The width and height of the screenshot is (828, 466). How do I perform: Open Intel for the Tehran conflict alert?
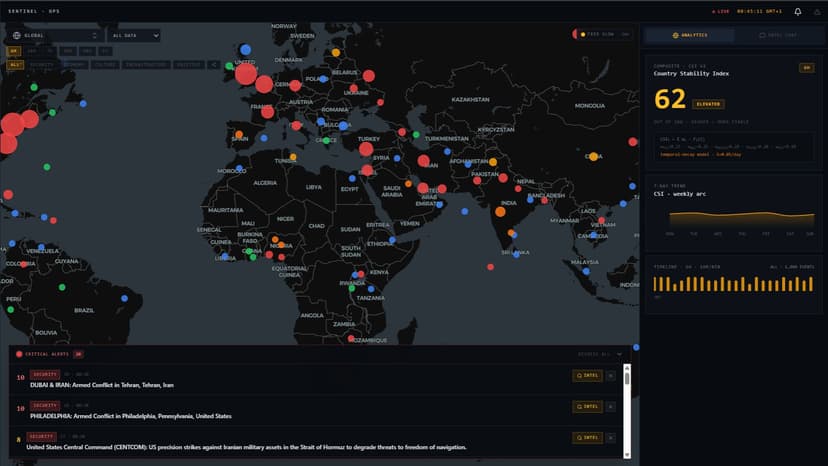click(587, 376)
